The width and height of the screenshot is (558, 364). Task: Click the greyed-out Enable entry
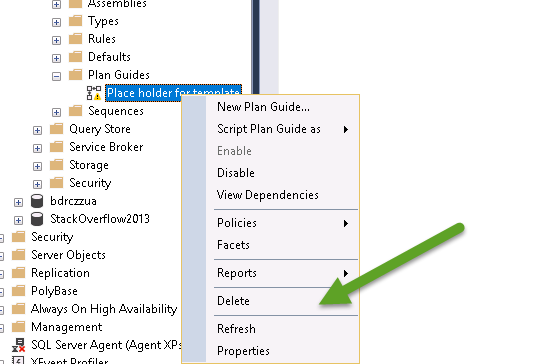tap(234, 151)
